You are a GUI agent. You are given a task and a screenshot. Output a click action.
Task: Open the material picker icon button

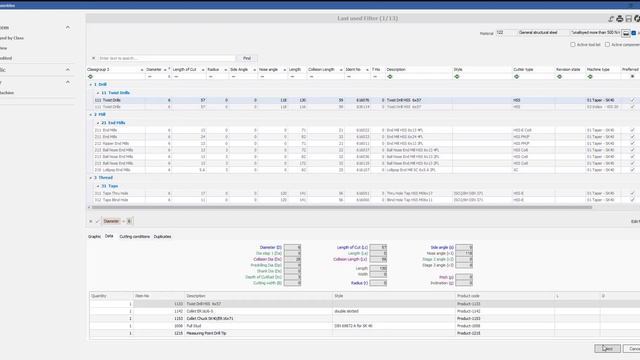[626, 33]
